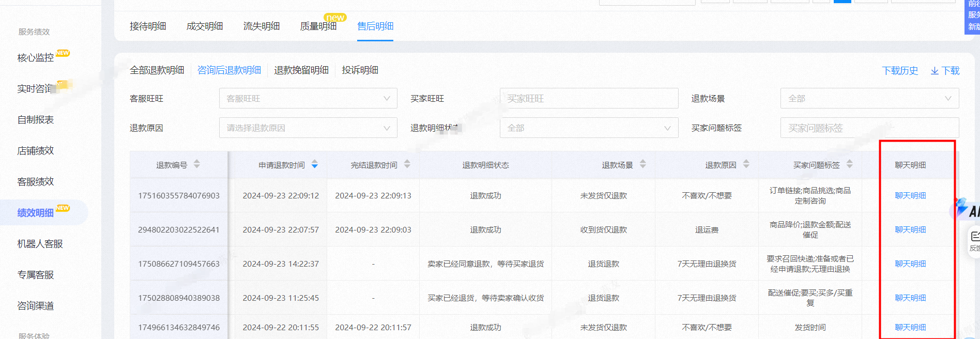This screenshot has width=980, height=339.
Task: Click refund number 174966134632849746
Action: [179, 327]
